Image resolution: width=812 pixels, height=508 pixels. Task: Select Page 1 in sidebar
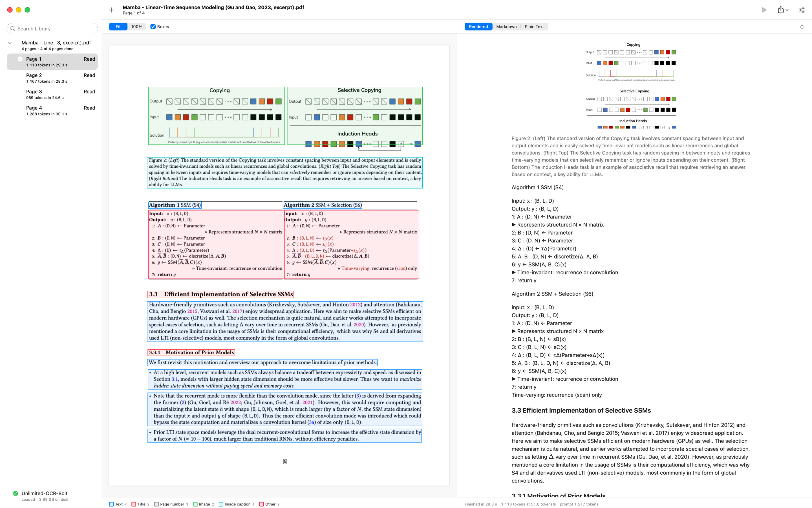(x=52, y=62)
